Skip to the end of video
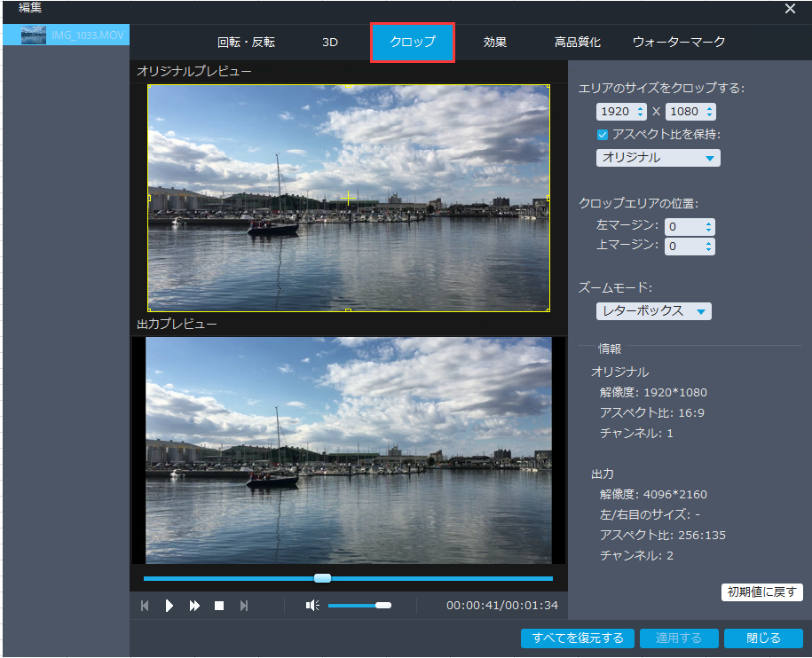The height and width of the screenshot is (658, 812). [244, 606]
